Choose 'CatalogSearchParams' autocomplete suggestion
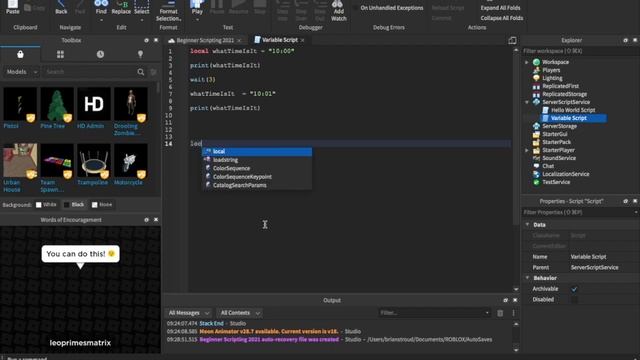 (258, 185)
